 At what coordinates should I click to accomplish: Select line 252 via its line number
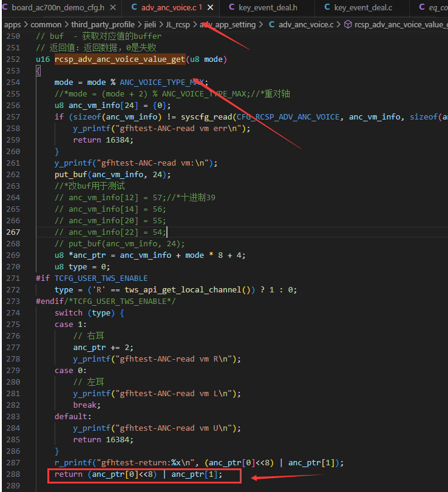[13, 59]
